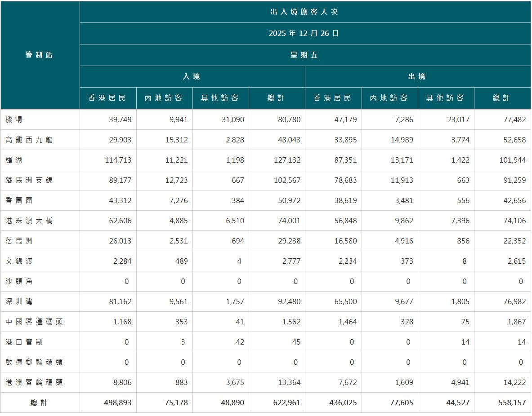Select the 入境 group header
532x416 pixels.
[x=192, y=77]
